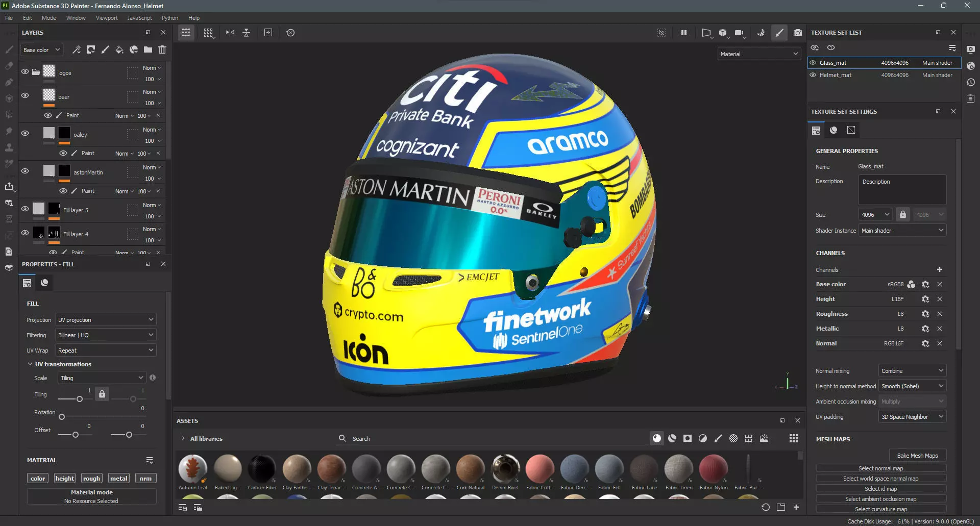Adjust the Rotation slider handle
The width and height of the screenshot is (980, 526).
point(62,417)
